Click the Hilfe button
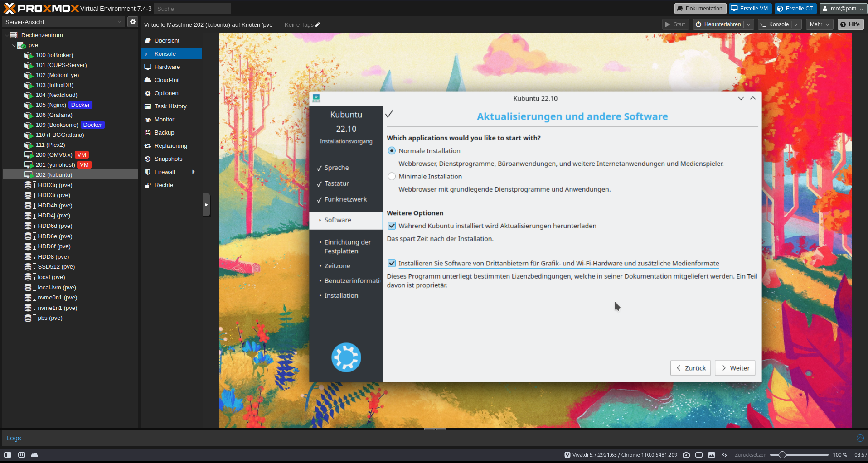The image size is (868, 463). pos(850,24)
